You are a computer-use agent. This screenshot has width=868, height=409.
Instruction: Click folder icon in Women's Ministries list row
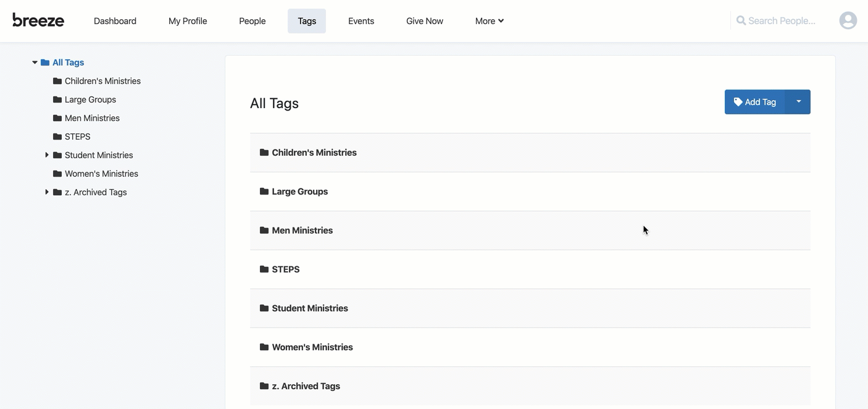point(264,347)
